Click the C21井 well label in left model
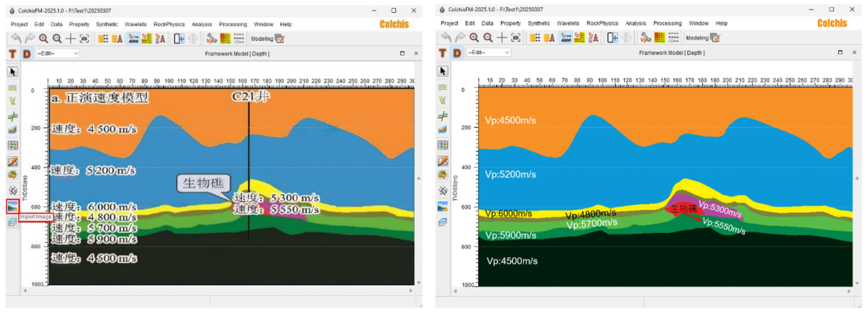 click(250, 97)
